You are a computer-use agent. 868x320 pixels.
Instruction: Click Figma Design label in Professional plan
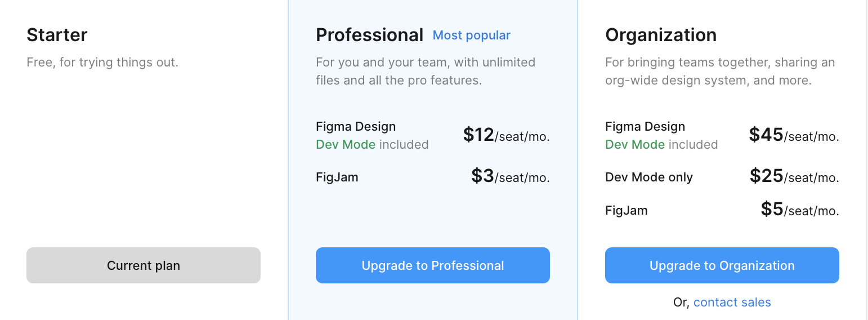pos(355,126)
